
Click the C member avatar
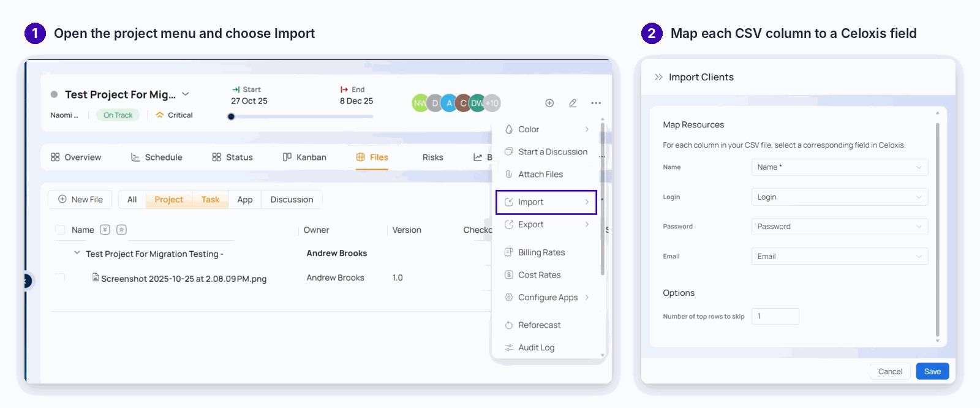463,103
